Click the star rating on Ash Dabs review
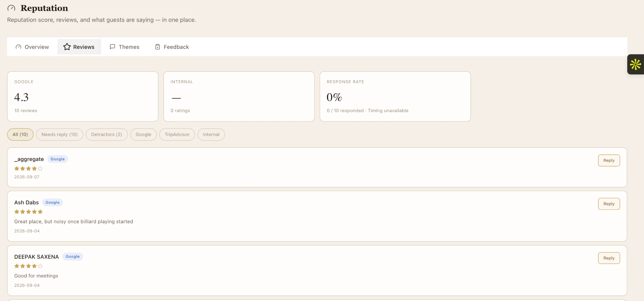The height and width of the screenshot is (301, 644). click(x=28, y=212)
